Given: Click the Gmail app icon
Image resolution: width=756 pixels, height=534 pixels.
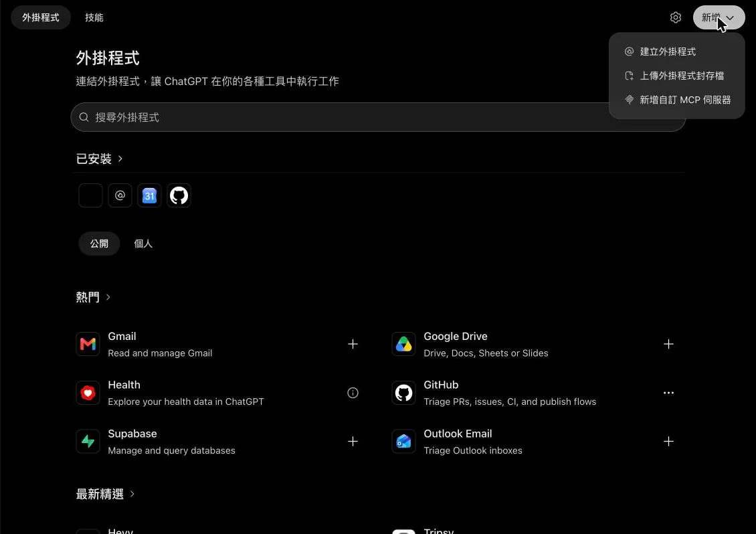Looking at the screenshot, I should [88, 344].
